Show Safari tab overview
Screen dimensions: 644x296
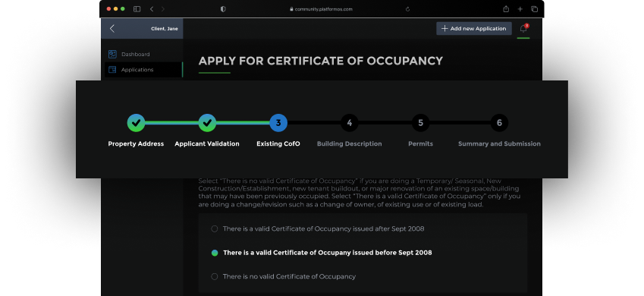(x=534, y=9)
